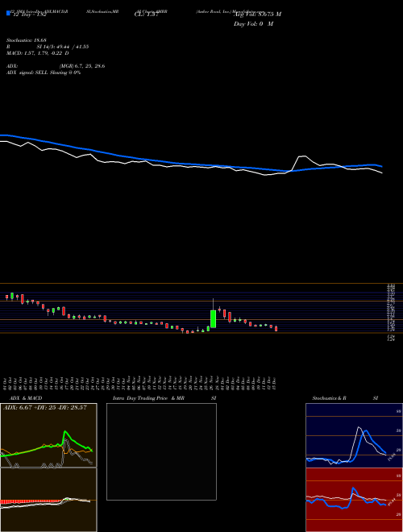Click the last red candlestick on the chart

pyautogui.click(x=276, y=328)
